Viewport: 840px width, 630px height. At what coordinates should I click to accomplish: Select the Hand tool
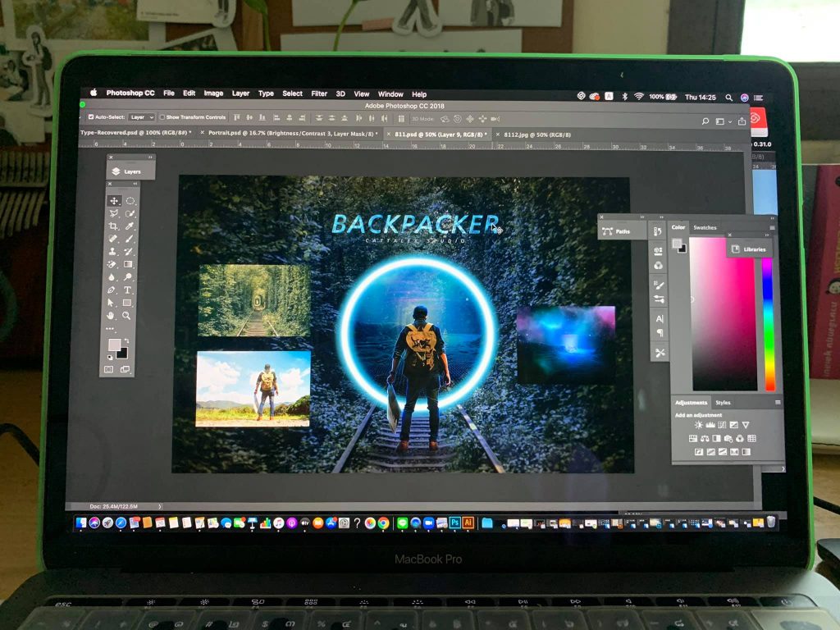112,315
